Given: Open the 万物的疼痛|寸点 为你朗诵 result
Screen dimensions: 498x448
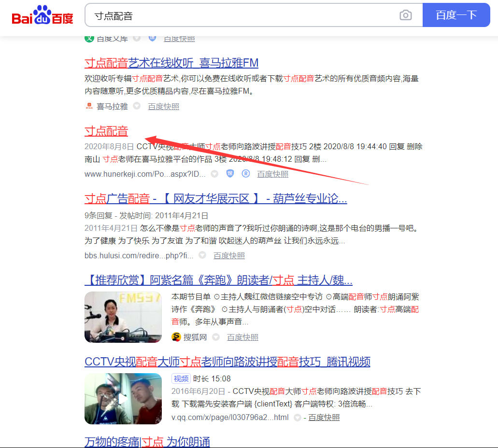Looking at the screenshot, I should tap(147, 442).
